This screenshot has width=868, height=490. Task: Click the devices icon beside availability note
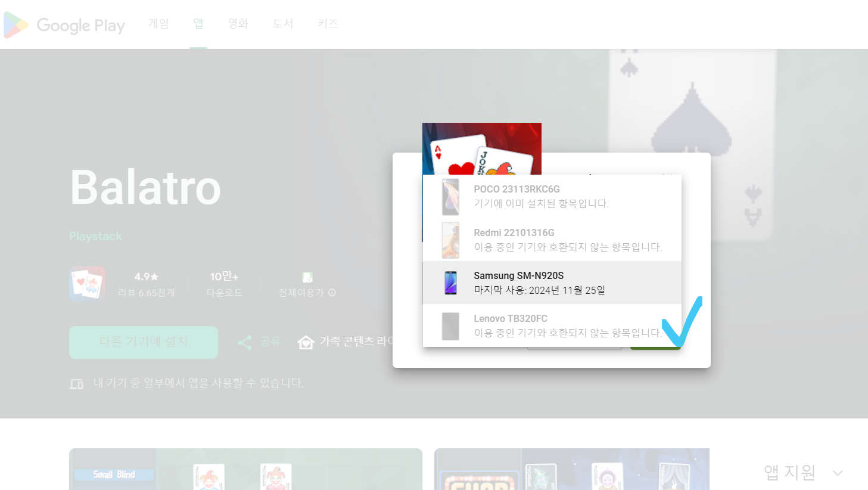tap(76, 383)
